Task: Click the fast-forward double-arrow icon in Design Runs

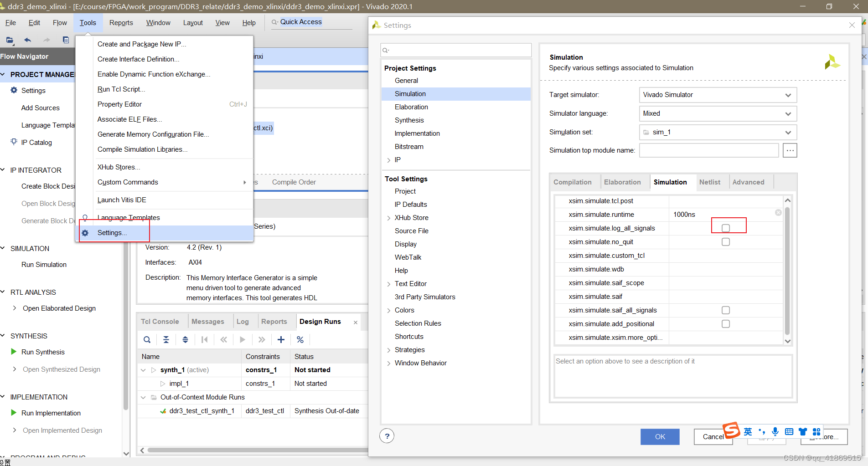Action: click(262, 339)
